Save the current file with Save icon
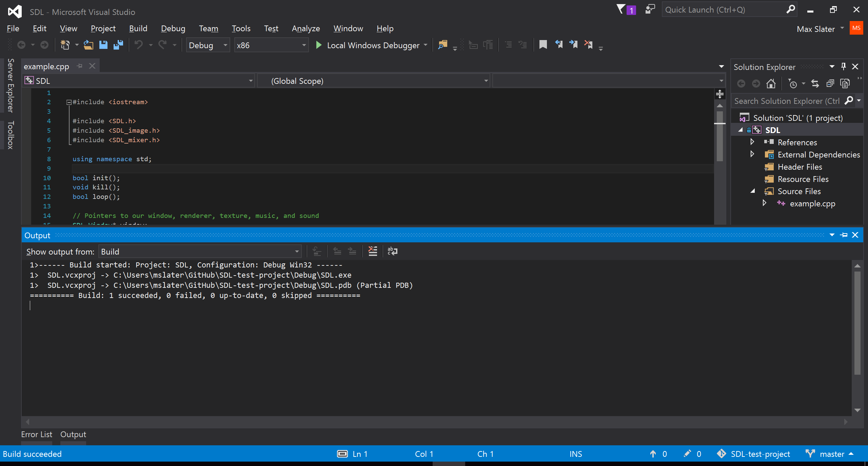Image resolution: width=868 pixels, height=466 pixels. (x=103, y=45)
